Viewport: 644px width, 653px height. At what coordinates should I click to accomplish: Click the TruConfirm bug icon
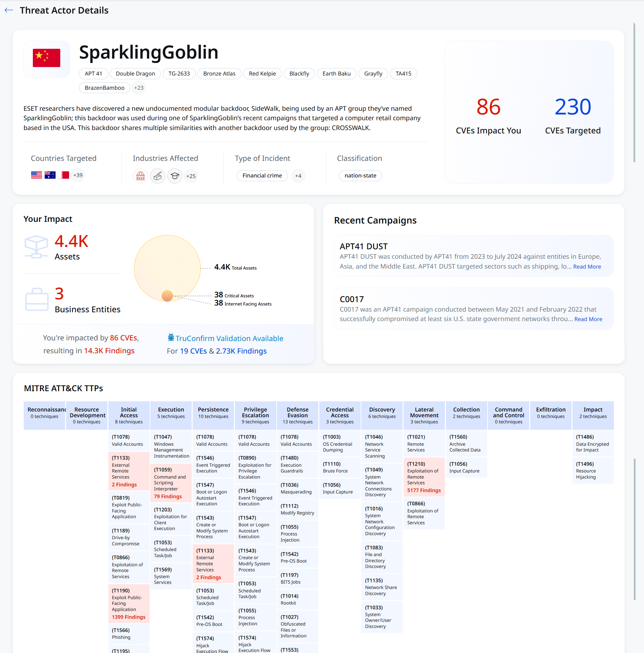tap(171, 337)
